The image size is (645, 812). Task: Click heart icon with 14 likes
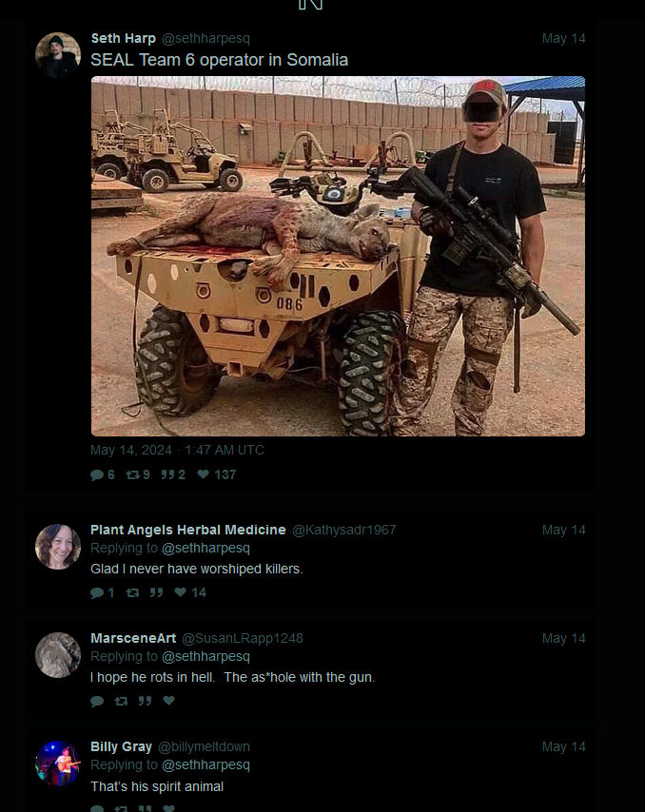click(181, 592)
